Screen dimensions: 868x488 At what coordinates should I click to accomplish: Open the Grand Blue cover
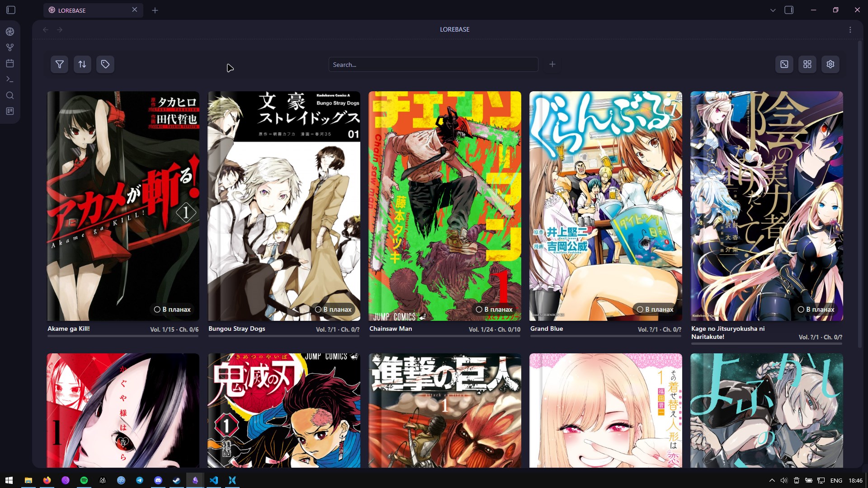[x=606, y=206]
